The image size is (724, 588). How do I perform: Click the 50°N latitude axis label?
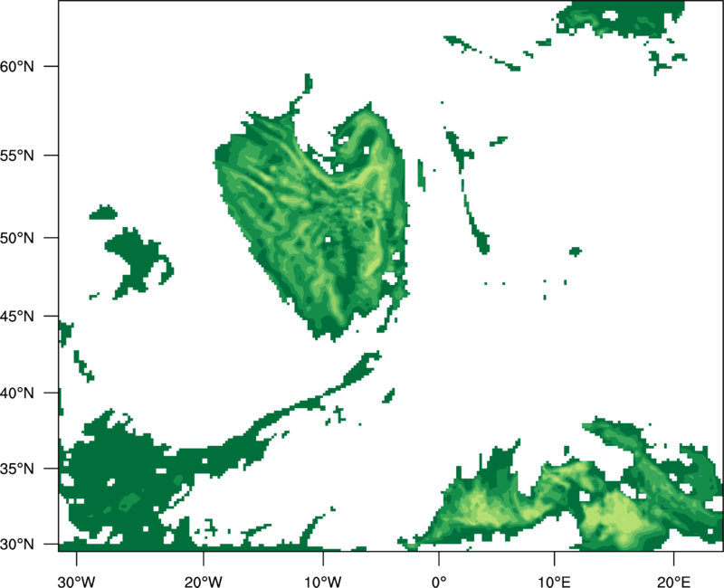16,238
